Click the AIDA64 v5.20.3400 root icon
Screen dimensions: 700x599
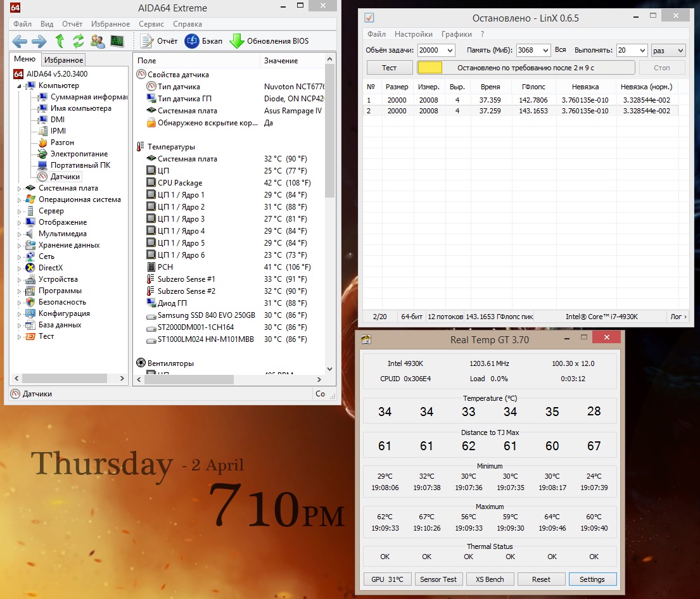point(18,74)
